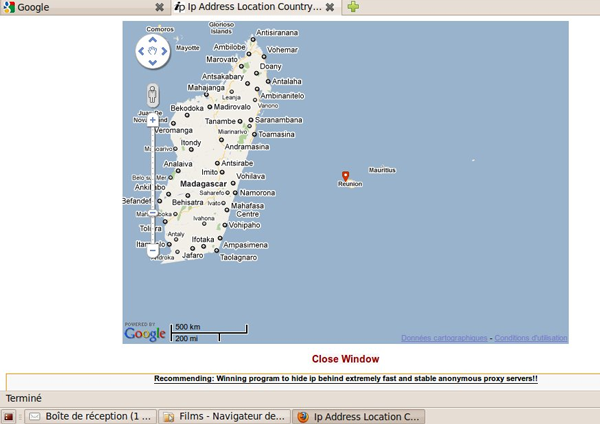Viewport: 600px width, 424px height.
Task: Click the Recommending proxy program link
Action: (346, 378)
